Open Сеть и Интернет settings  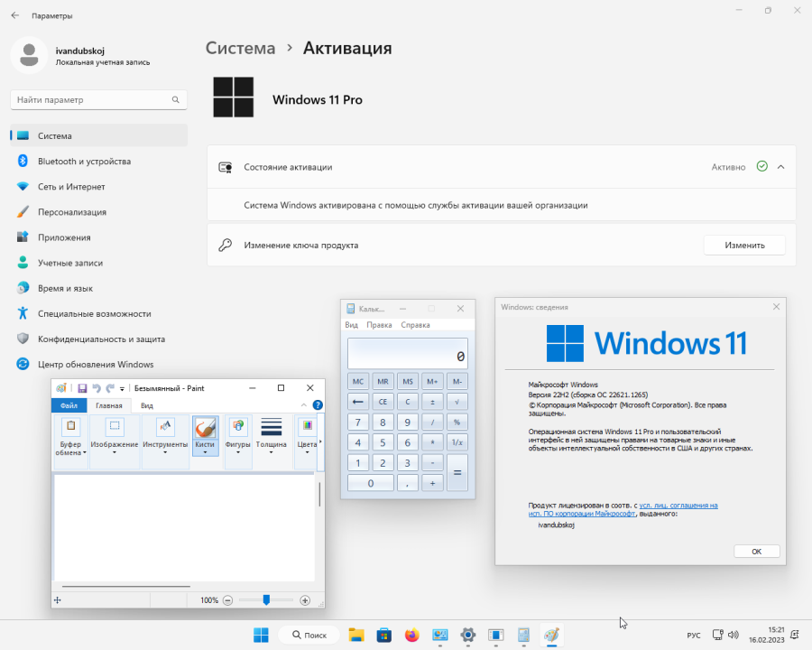click(x=98, y=187)
